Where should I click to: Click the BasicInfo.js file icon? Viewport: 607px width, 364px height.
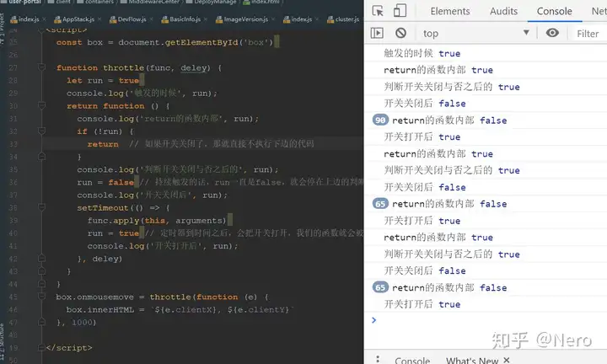165,19
